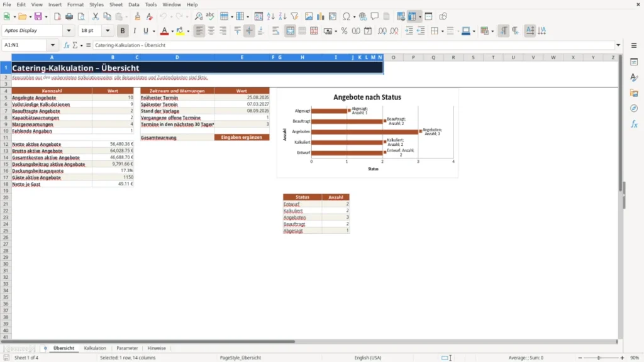Screen dimensions: 644x362
Task: Open the sidebar Styles panel
Action: tap(634, 77)
